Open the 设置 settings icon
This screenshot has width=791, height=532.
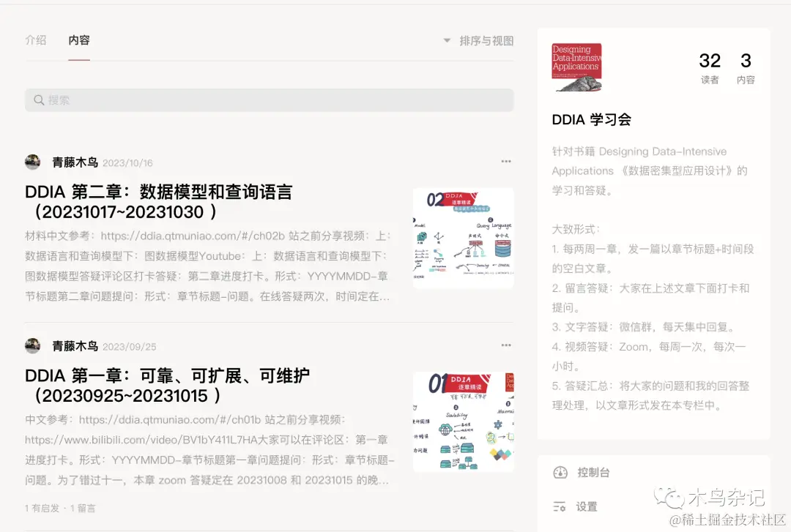point(560,505)
